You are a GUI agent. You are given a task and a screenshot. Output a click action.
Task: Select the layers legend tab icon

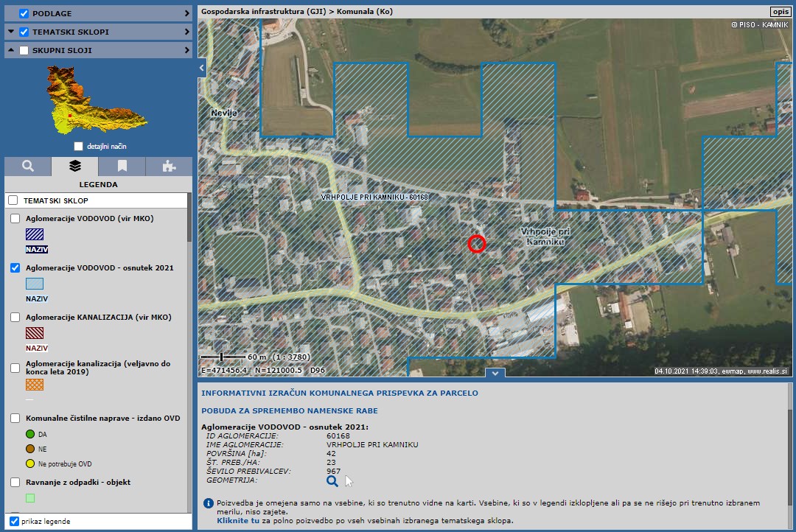[74, 166]
